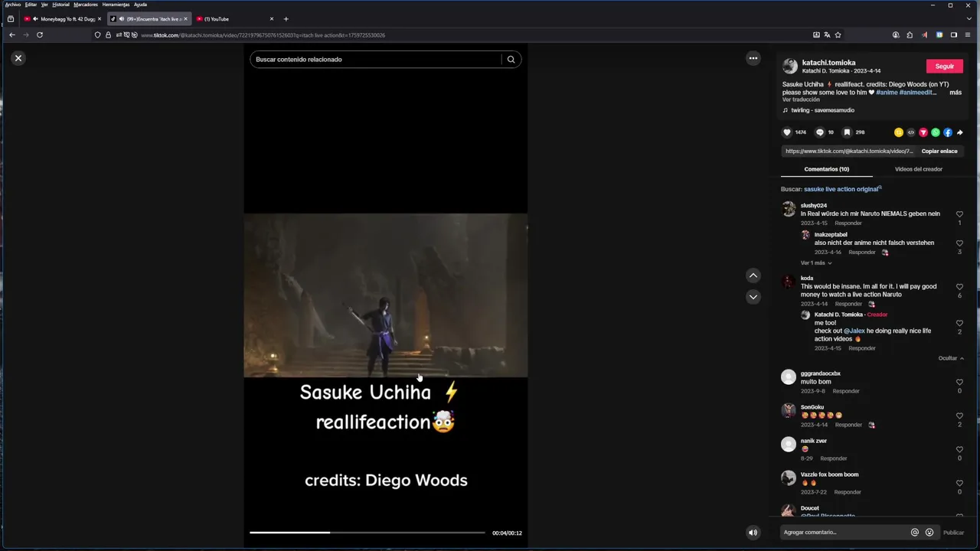
Task: Open the Historial browser menu
Action: point(60,5)
